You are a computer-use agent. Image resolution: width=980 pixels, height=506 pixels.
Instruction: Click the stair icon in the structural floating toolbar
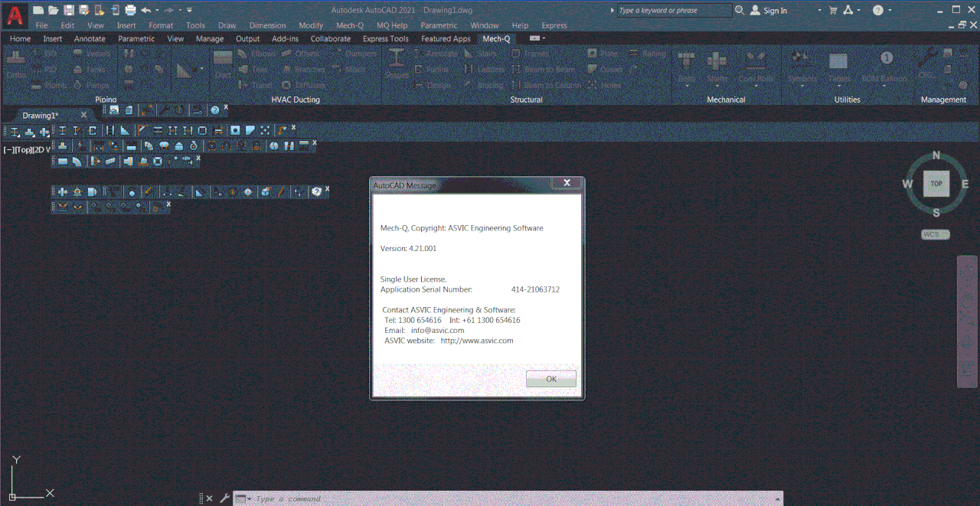[125, 130]
